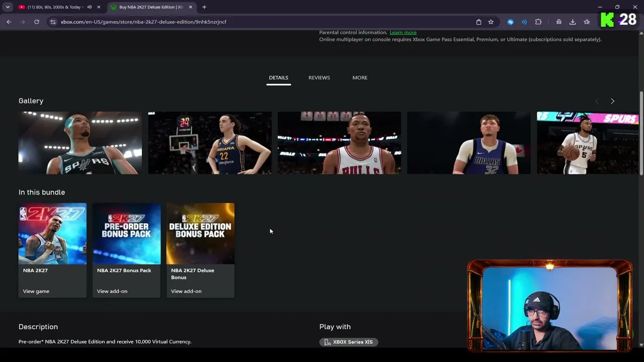
Task: Click the shopping bag icon in address bar
Action: click(478, 22)
